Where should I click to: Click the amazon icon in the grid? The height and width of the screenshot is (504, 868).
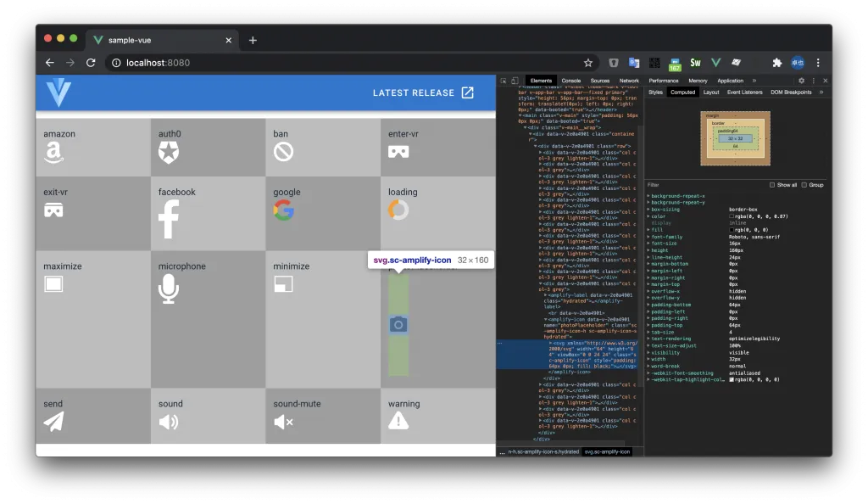coord(54,152)
